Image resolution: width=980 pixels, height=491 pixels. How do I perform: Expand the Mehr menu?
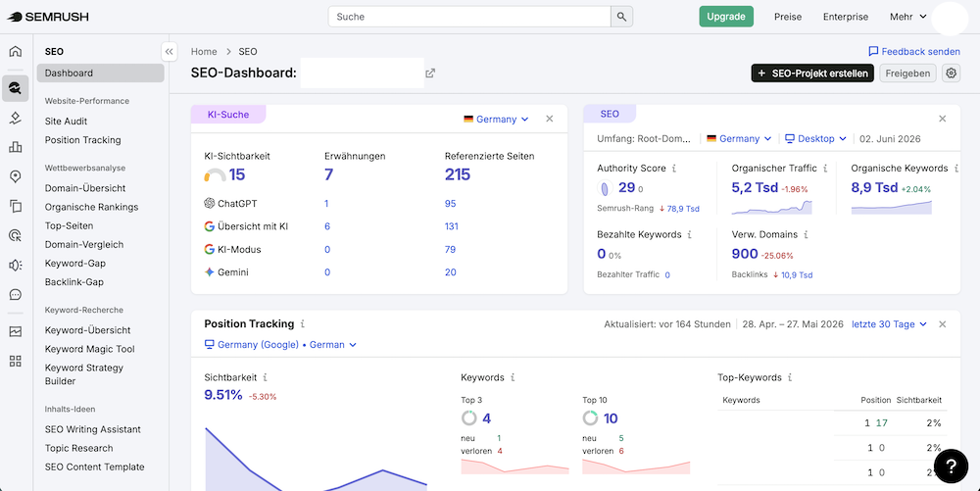click(x=907, y=17)
